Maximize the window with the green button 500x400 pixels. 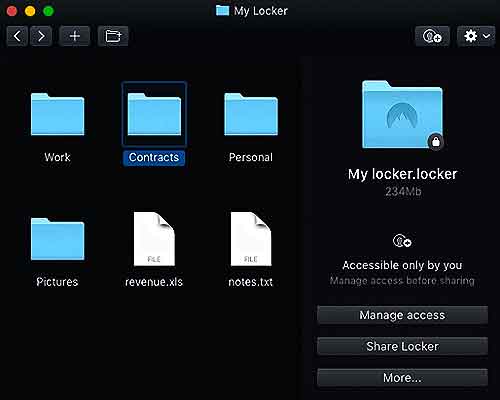(x=48, y=11)
